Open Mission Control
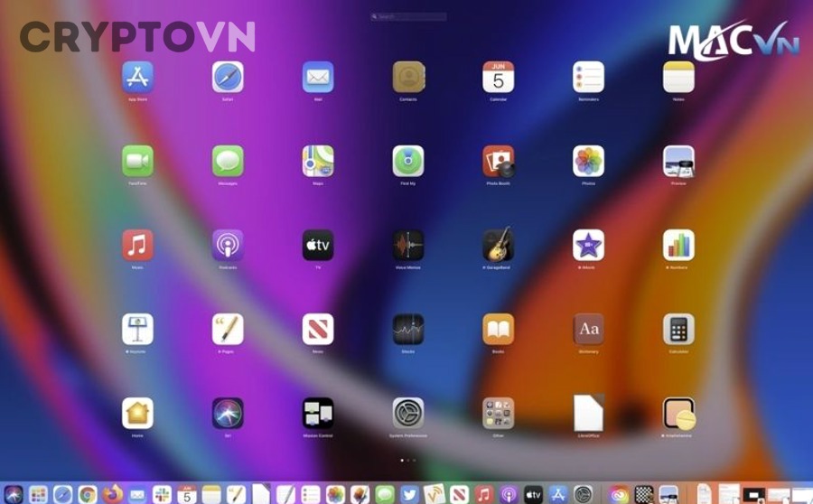The image size is (813, 504). (318, 413)
